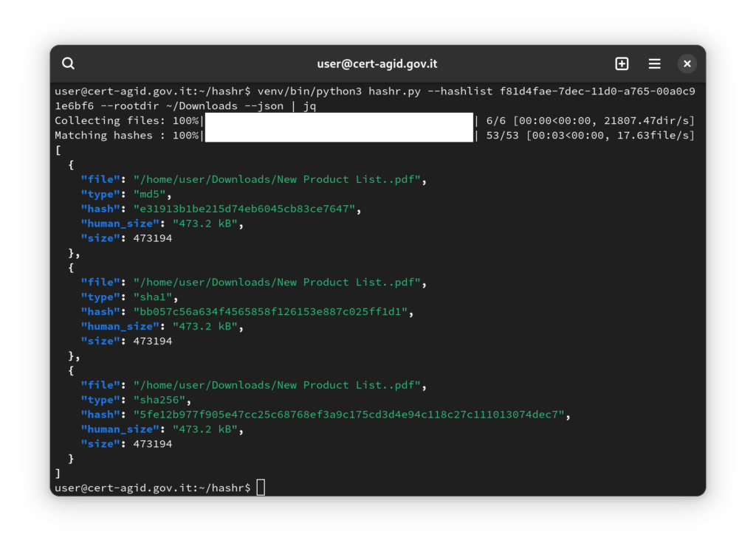This screenshot has width=756, height=551.
Task: Click the Matching hashes progress bar
Action: click(338, 135)
